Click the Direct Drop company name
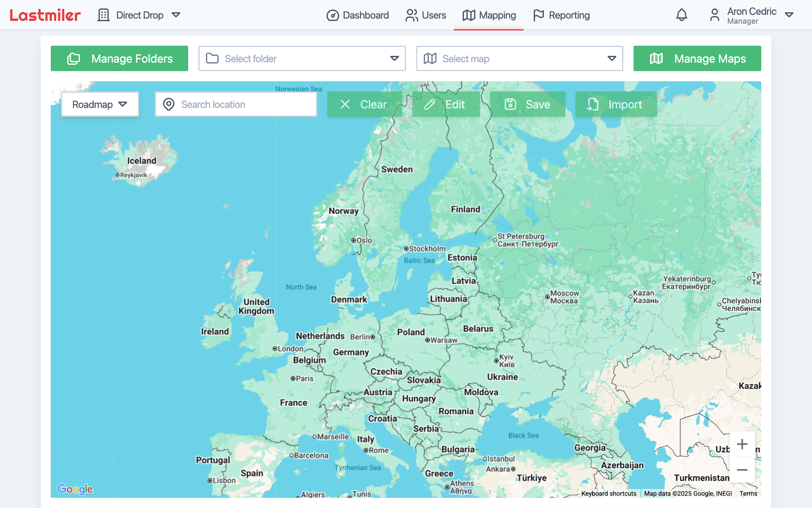Image resolution: width=812 pixels, height=508 pixels. 140,15
